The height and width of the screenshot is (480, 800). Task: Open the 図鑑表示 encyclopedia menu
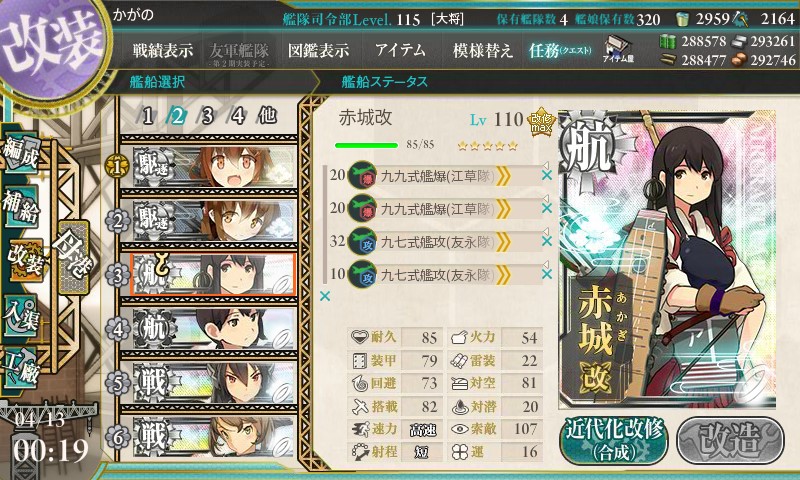pyautogui.click(x=318, y=50)
